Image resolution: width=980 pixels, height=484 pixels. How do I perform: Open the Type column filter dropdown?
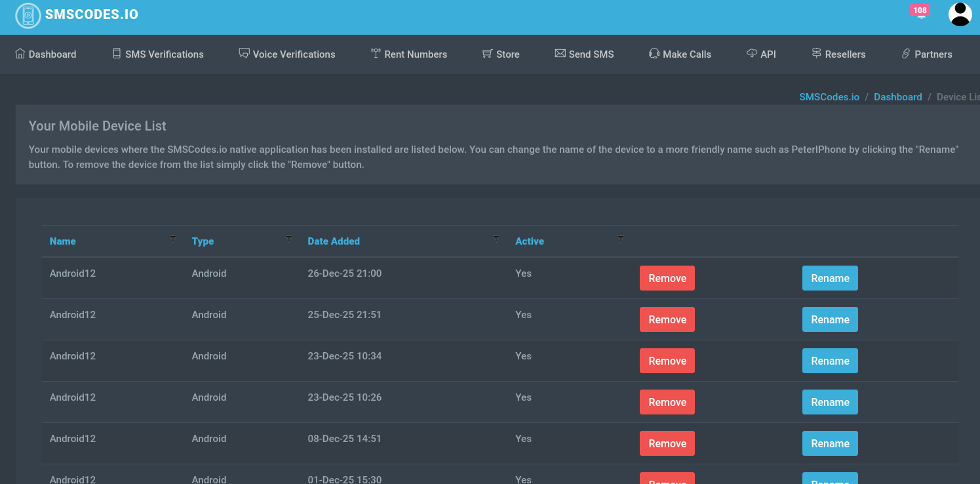pyautogui.click(x=289, y=238)
